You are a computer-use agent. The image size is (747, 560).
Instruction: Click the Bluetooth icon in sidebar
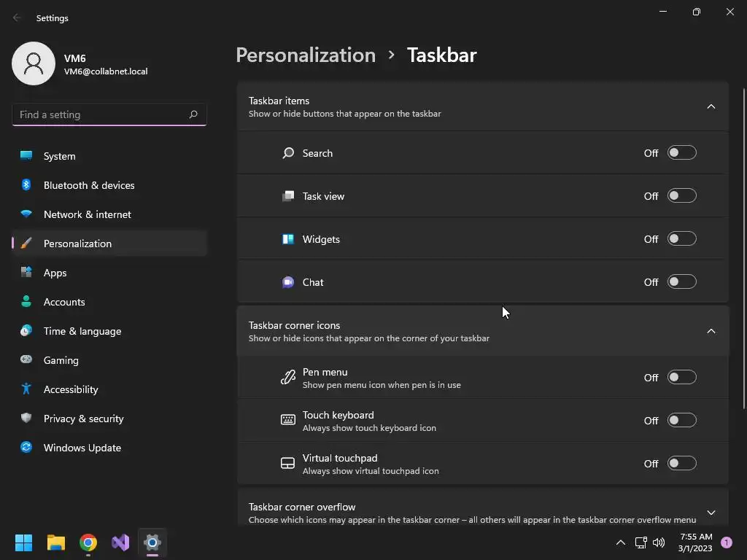(x=26, y=184)
